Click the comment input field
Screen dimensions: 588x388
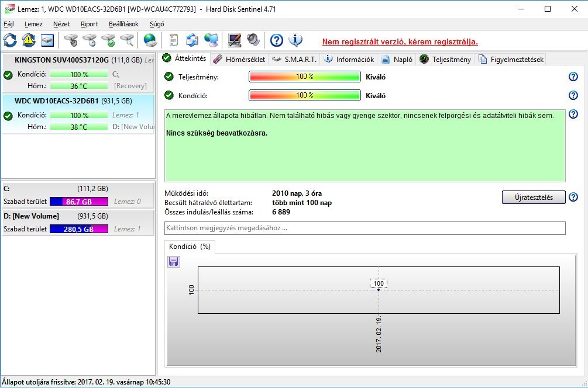tap(365, 228)
